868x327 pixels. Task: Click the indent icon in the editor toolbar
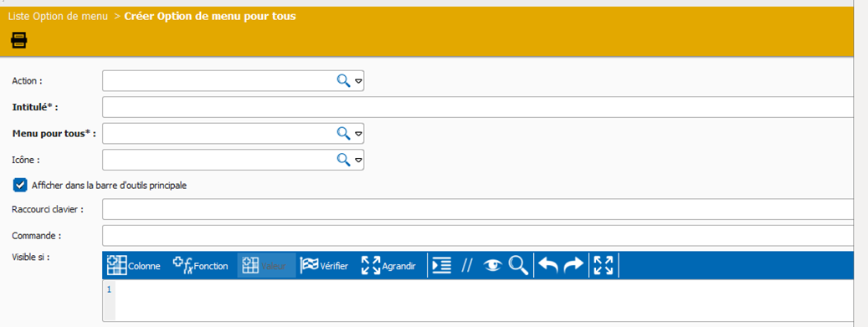click(x=442, y=266)
